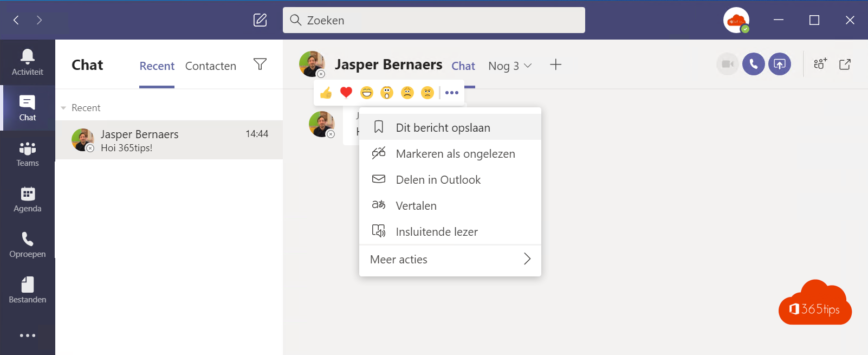Screen dimensions: 868x355
Task: Click the profile avatar in title bar
Action: pos(736,20)
